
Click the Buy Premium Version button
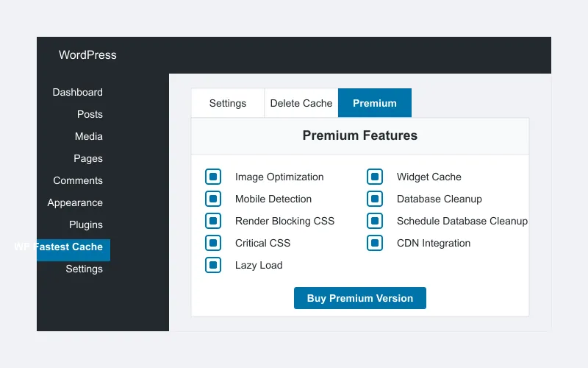360,298
